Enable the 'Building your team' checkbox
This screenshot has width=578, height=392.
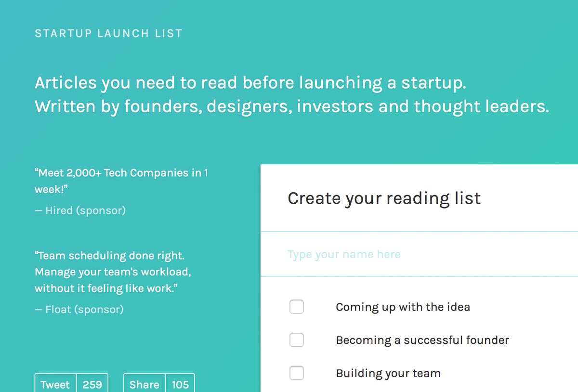point(297,373)
